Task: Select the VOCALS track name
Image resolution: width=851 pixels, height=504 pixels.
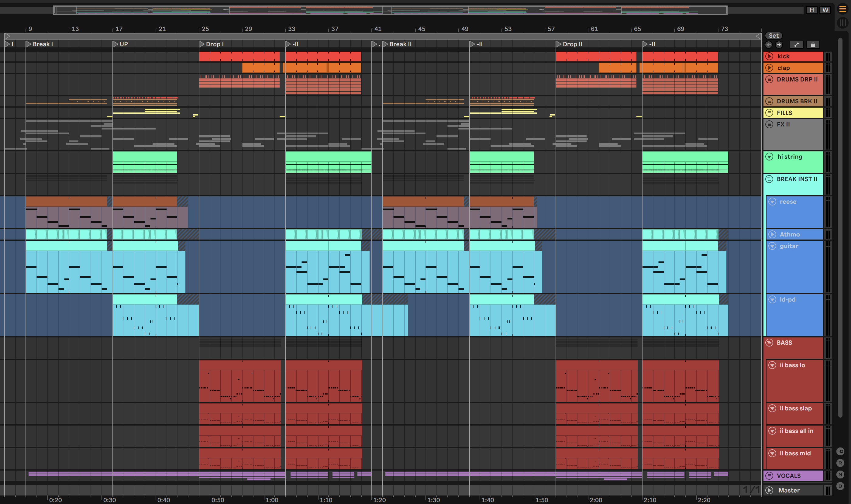Action: pos(788,476)
